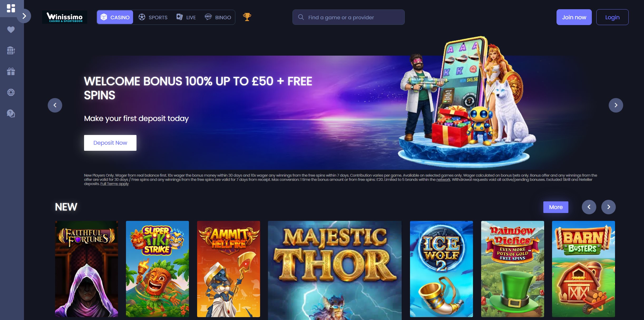Expand the sidebar with the chevron arrow
Viewport: 644px width, 320px height.
(24, 16)
